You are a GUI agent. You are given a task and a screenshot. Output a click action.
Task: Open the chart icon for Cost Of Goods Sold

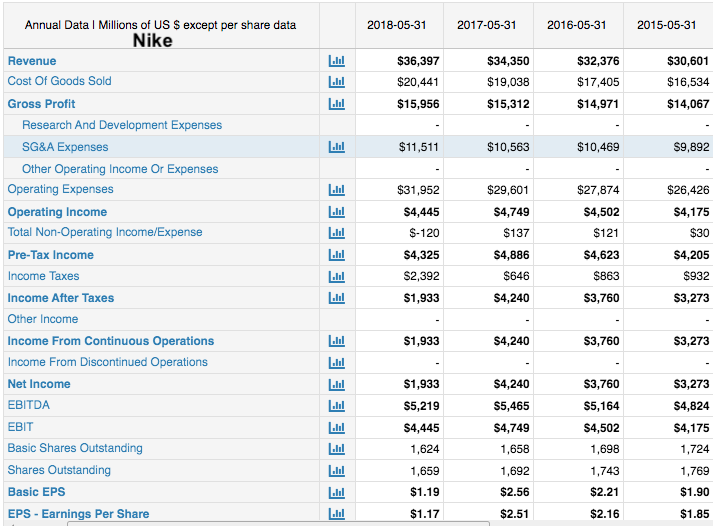click(x=336, y=82)
